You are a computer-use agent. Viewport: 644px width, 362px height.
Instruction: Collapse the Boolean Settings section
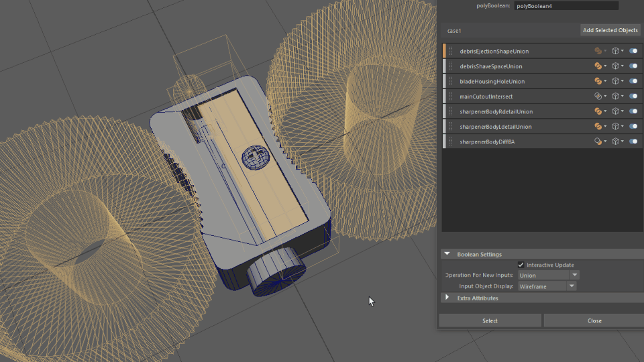pos(447,254)
